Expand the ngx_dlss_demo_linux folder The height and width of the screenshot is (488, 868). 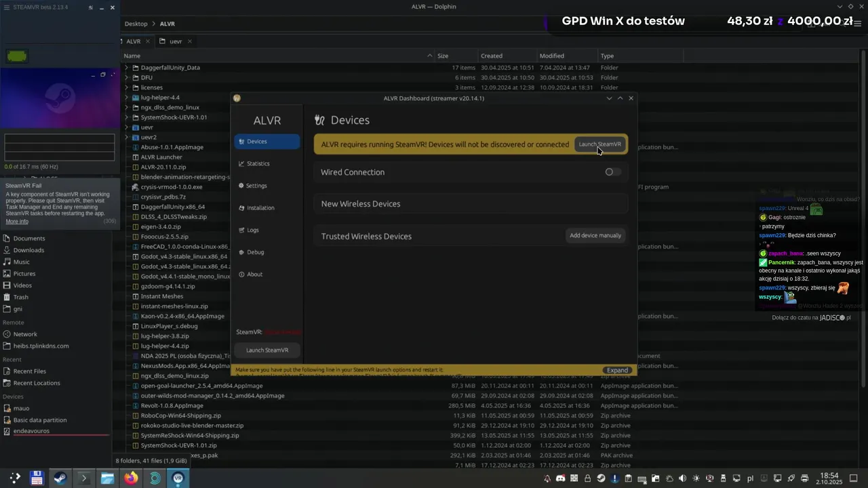tap(126, 107)
